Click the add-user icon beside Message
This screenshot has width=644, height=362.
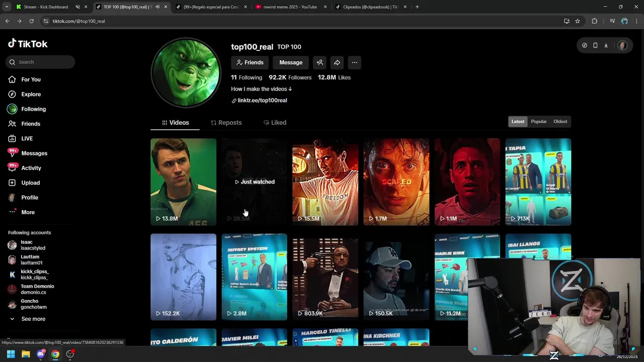319,62
